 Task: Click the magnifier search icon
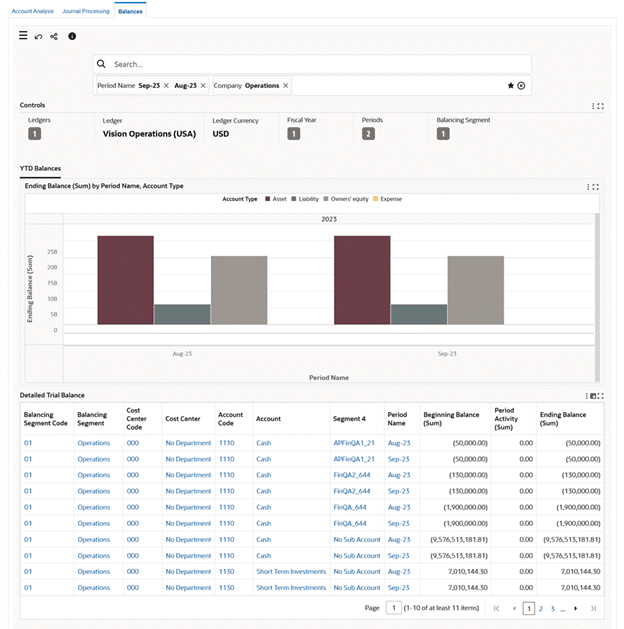click(x=101, y=64)
